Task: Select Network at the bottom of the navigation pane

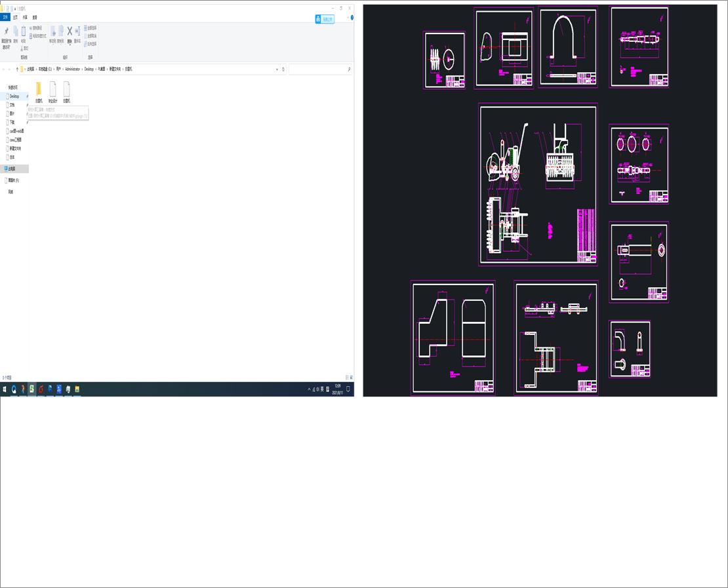Action: [10, 191]
